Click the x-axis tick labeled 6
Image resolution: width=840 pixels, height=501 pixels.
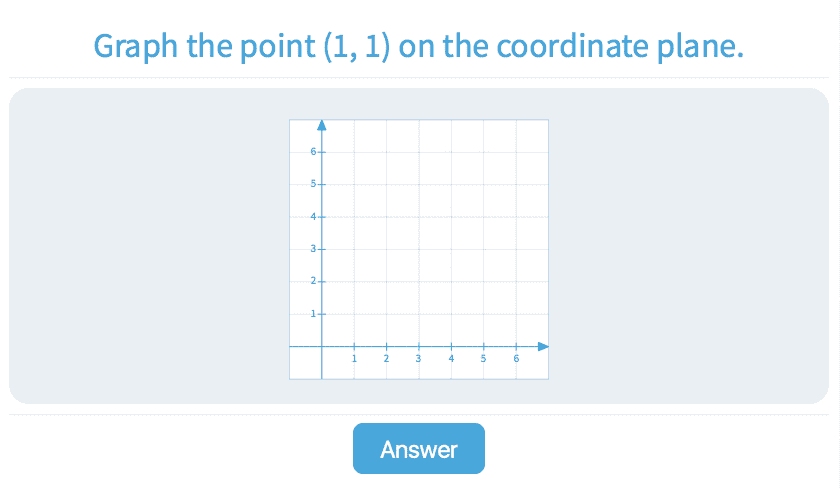516,347
